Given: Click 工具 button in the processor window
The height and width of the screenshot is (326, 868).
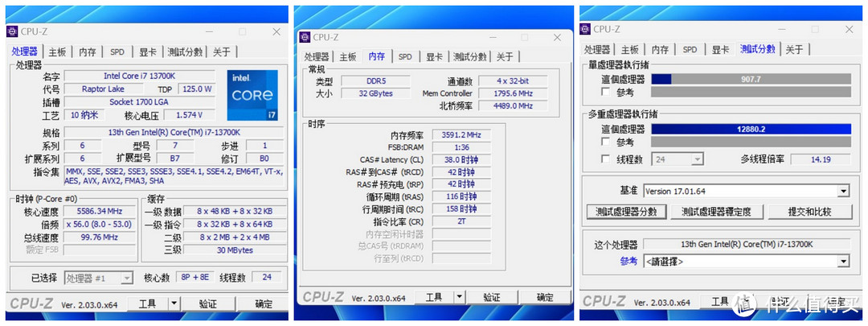Looking at the screenshot, I should tap(147, 303).
